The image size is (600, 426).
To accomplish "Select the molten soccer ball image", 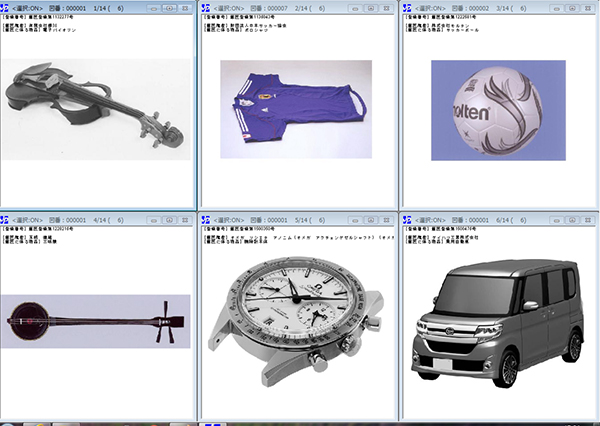I will pyautogui.click(x=498, y=110).
